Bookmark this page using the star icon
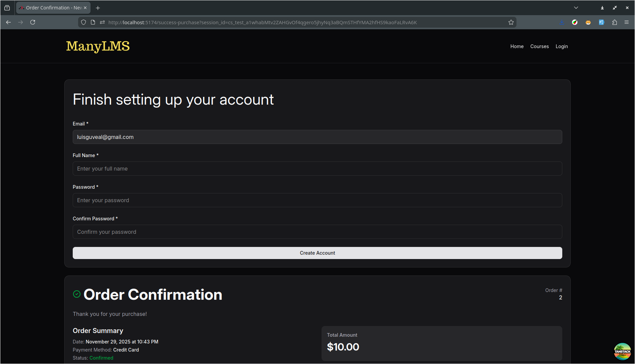Viewport: 635px width, 364px height. (x=511, y=22)
